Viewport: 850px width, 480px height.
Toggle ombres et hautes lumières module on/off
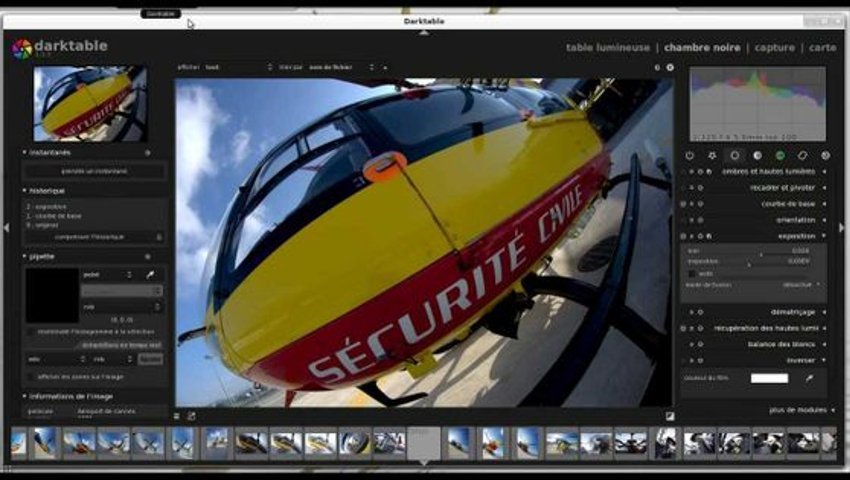click(x=683, y=171)
